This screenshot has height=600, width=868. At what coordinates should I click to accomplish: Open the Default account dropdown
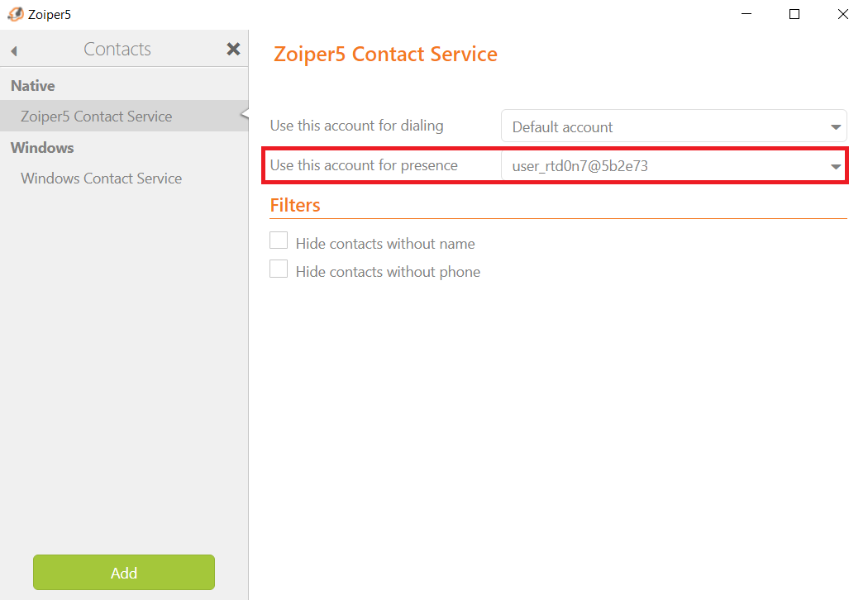point(674,126)
